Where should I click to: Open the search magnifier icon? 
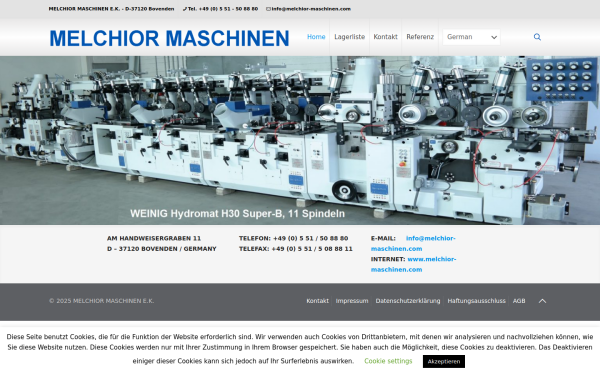[537, 37]
